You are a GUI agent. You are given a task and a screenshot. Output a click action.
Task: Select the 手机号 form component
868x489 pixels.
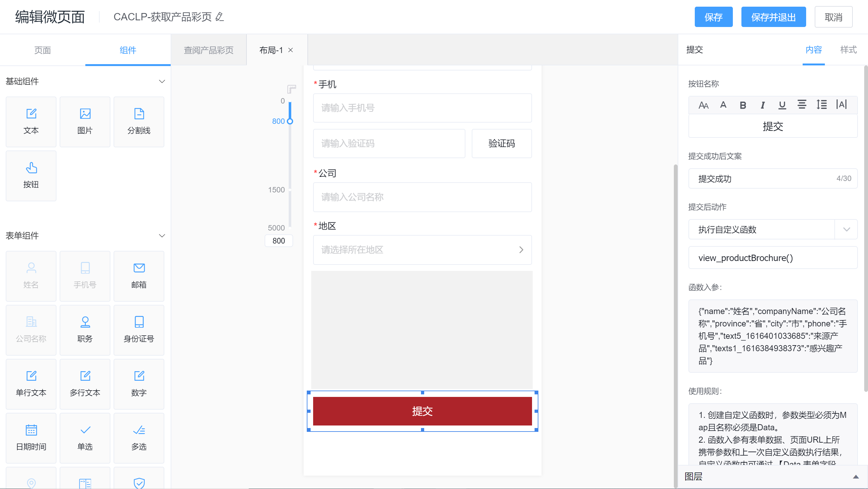click(x=85, y=276)
